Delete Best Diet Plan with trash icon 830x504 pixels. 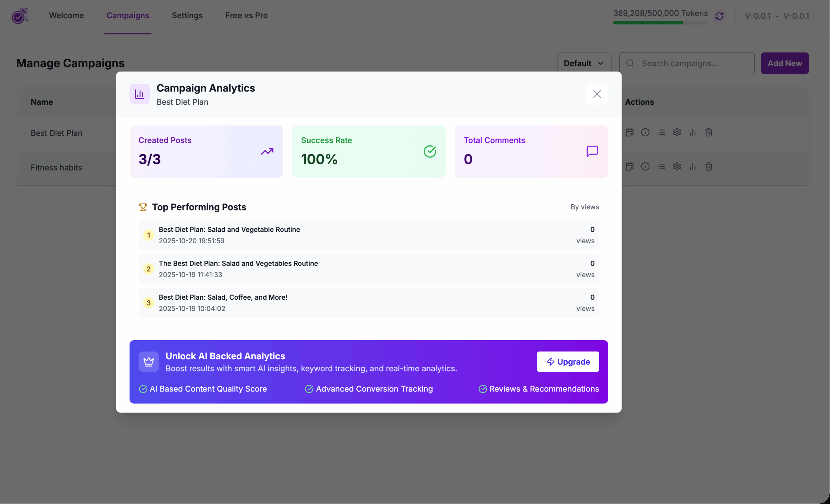pyautogui.click(x=708, y=132)
